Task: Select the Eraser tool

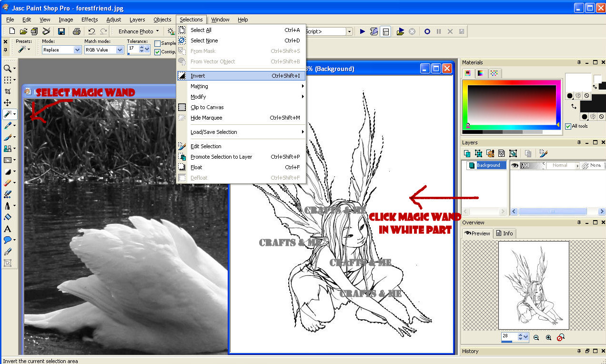Action: click(8, 183)
